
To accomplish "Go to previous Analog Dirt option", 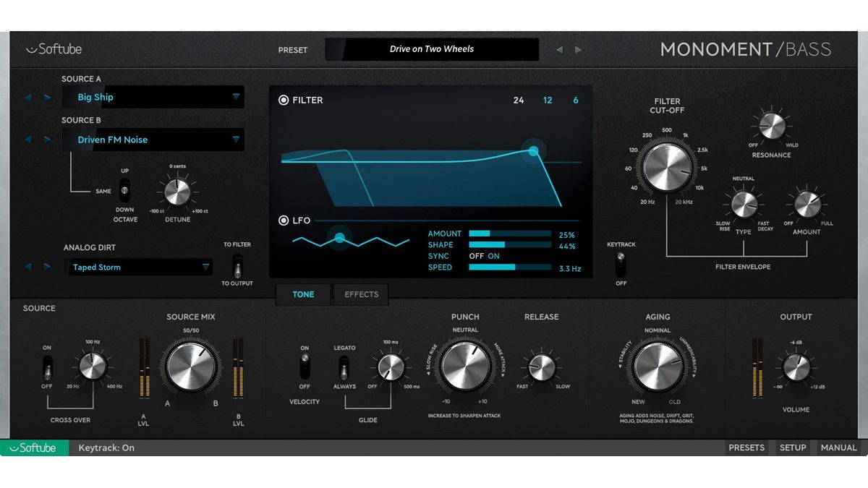I will (x=28, y=267).
